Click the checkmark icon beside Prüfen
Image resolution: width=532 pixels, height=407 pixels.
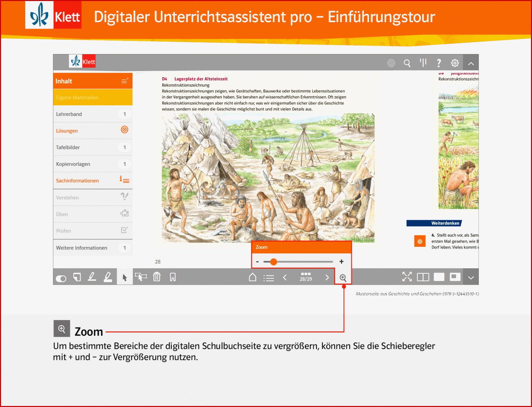point(124,230)
